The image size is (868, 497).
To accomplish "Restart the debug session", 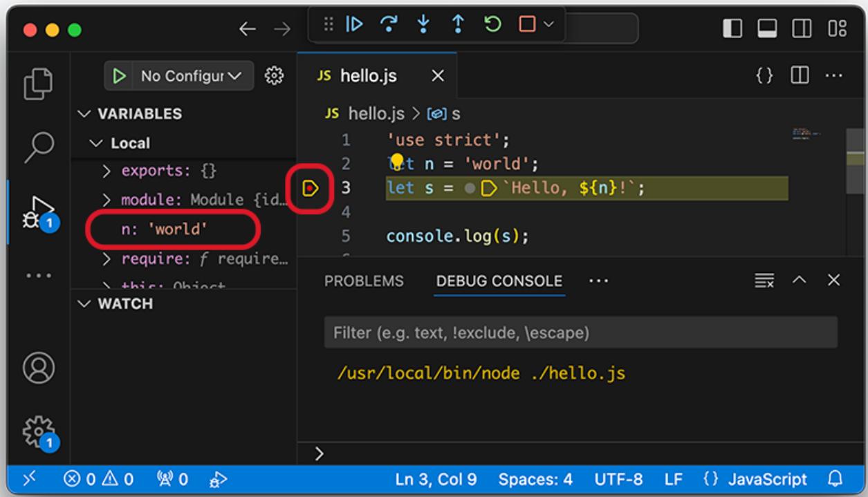I will point(492,24).
